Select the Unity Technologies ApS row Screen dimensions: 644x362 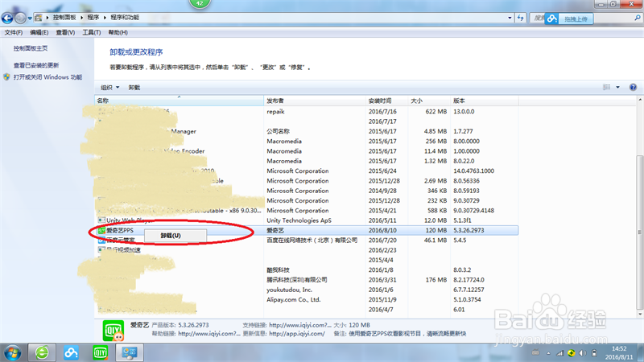pyautogui.click(x=307, y=220)
